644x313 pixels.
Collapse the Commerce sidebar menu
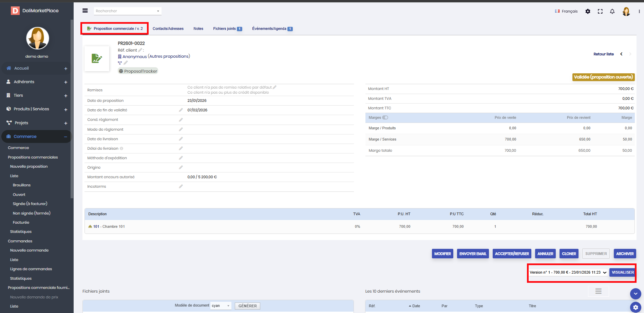(65, 137)
